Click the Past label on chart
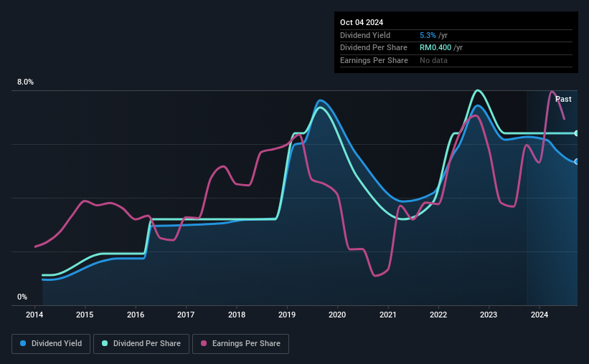589x364 pixels. [x=563, y=99]
